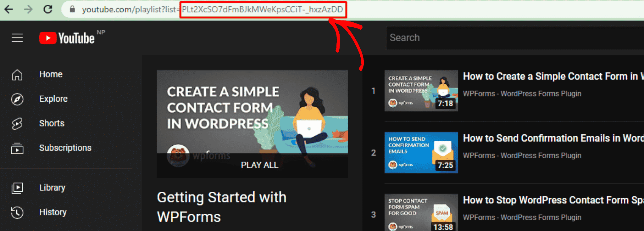Click the YouTube logo
Image resolution: width=644 pixels, height=231 pixels.
(67, 38)
